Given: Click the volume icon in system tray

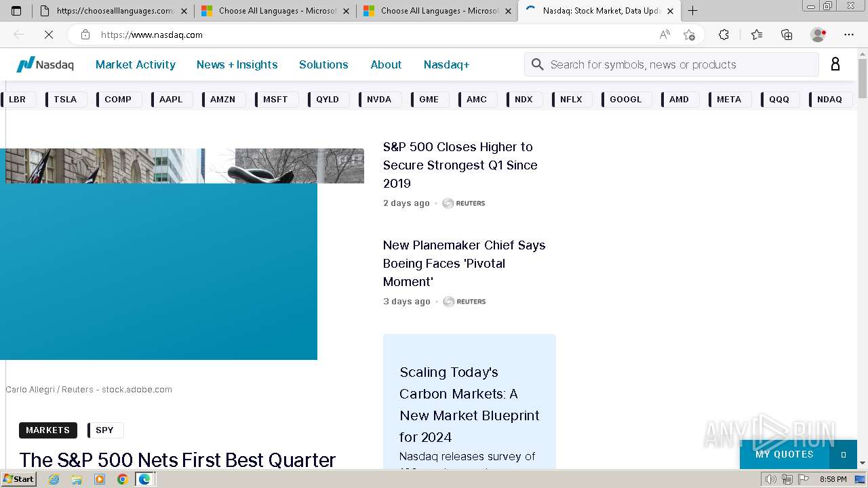Looking at the screenshot, I should click(771, 479).
